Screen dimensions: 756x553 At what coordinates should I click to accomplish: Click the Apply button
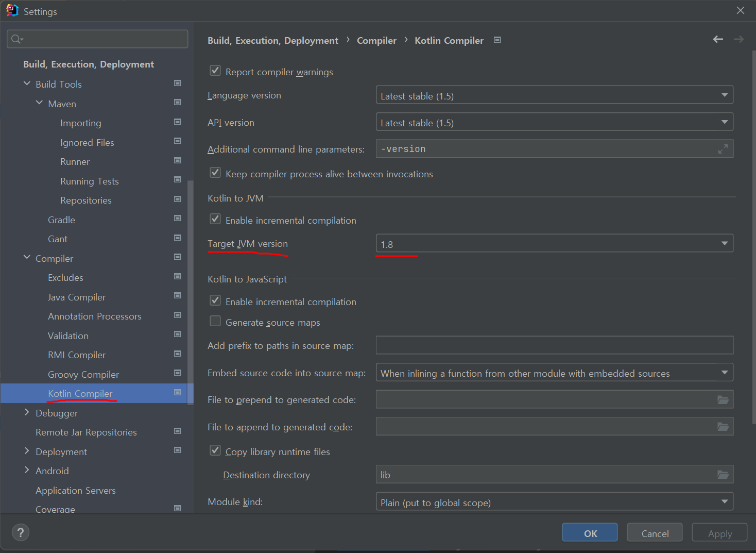click(719, 532)
